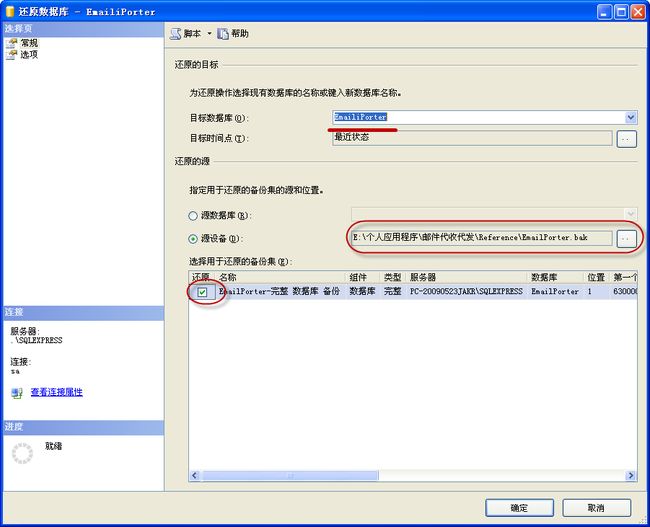Select the 源设备 radio button
Screen dimensions: 650x527
193,239
